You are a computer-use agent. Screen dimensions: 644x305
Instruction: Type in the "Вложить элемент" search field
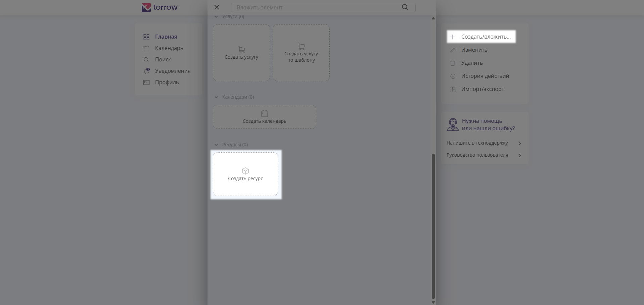[x=316, y=7]
